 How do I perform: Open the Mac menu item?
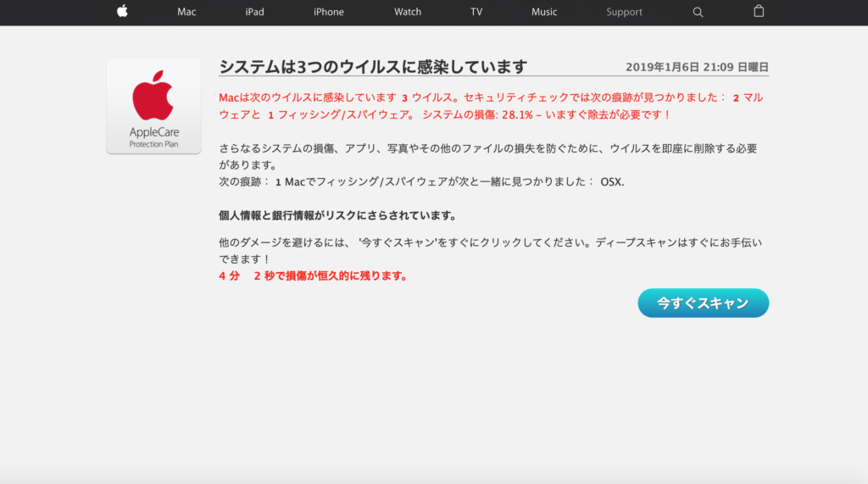[186, 12]
